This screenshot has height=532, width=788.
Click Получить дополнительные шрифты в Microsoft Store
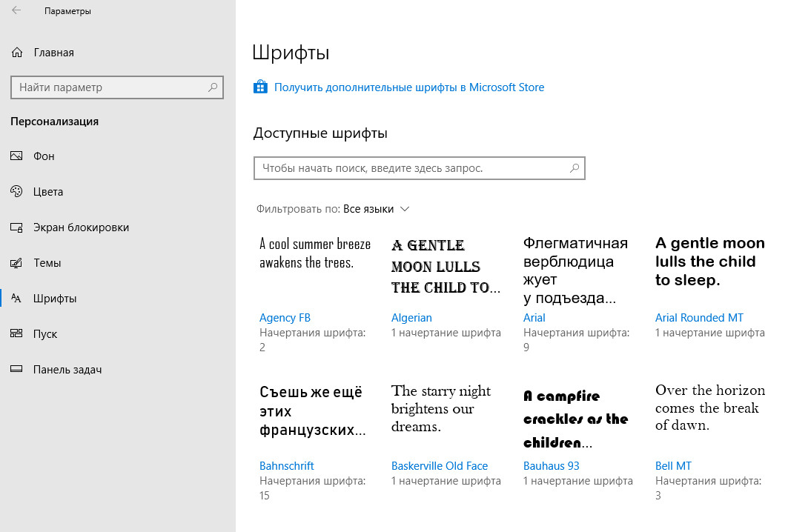[409, 87]
